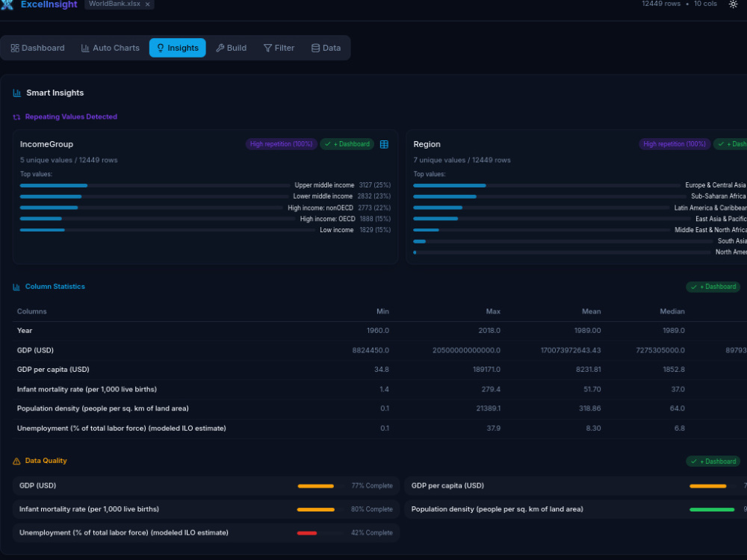Open the IncomeGroup table view icon

point(384,144)
